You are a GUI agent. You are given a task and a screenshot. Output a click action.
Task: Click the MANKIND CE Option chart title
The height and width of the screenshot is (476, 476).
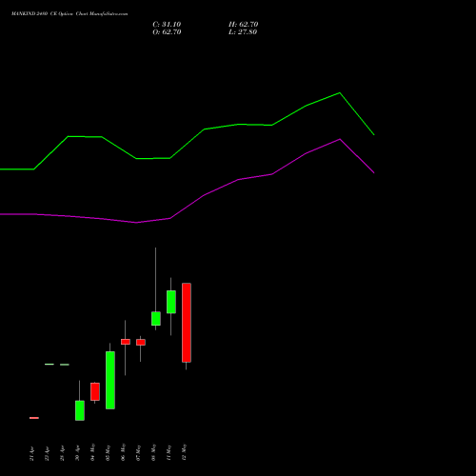(x=69, y=14)
